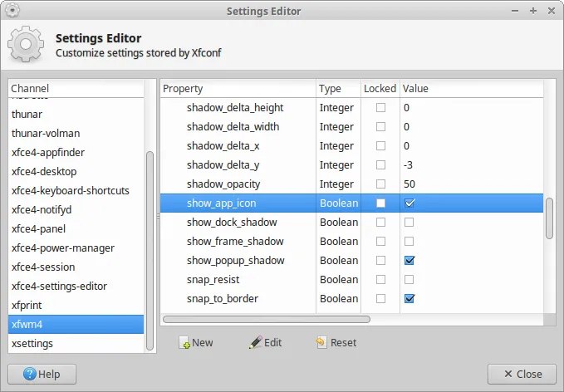Click the New property button
This screenshot has width=564, height=392.
pyautogui.click(x=196, y=343)
